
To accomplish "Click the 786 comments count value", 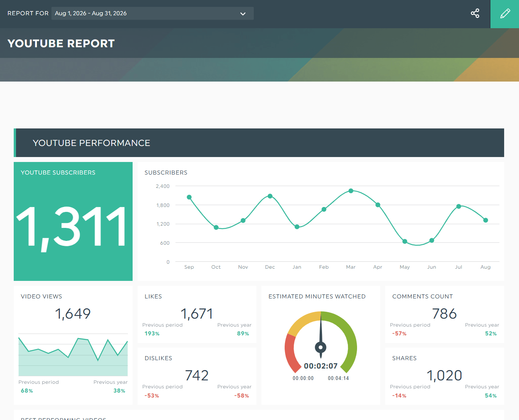I will click(444, 314).
